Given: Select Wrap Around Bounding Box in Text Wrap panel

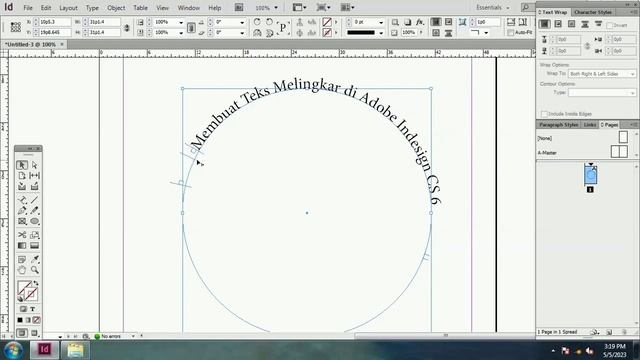Looking at the screenshot, I should click(558, 24).
